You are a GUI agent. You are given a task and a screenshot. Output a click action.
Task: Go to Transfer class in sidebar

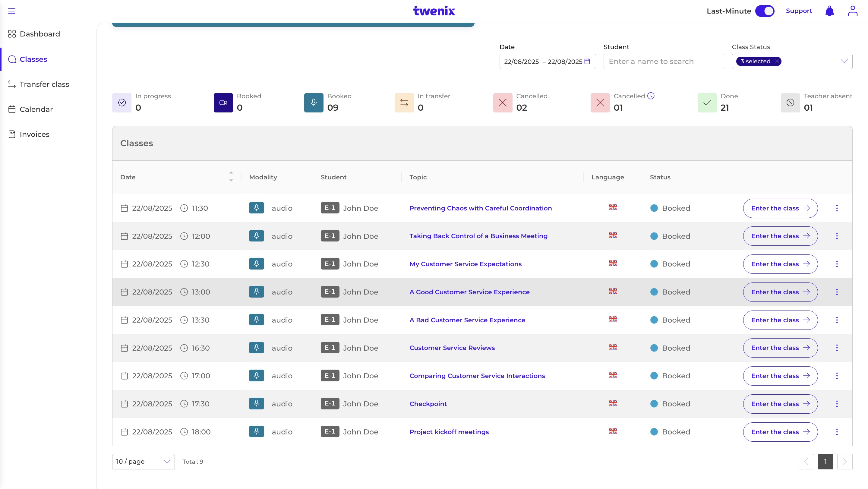44,84
